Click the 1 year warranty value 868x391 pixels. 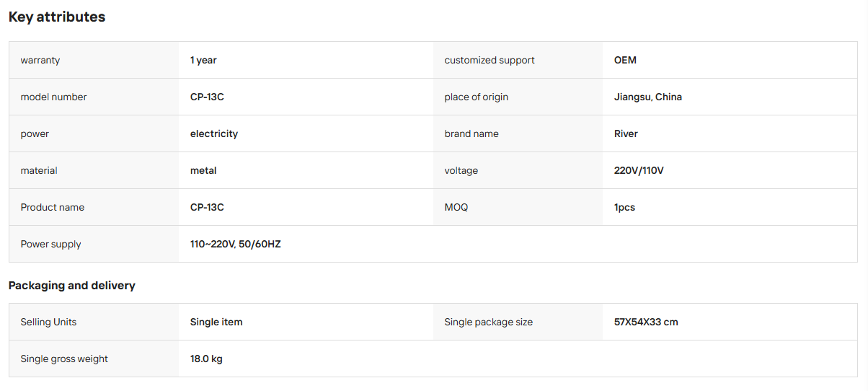(203, 61)
